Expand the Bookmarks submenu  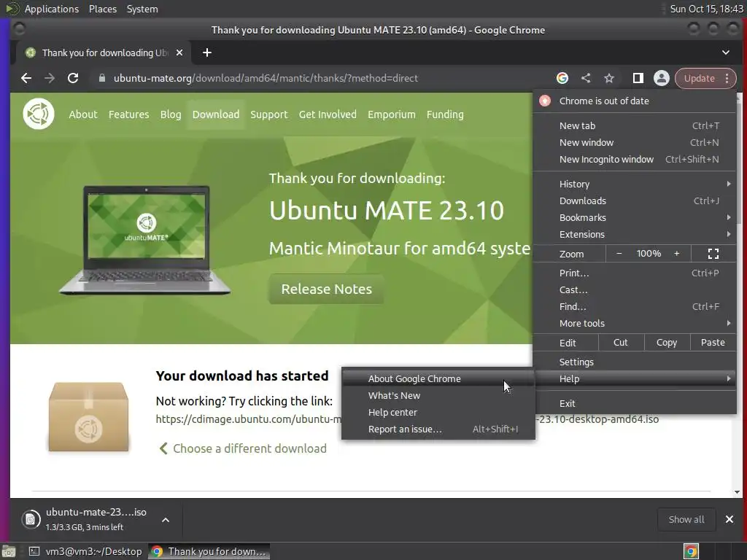[634, 217]
